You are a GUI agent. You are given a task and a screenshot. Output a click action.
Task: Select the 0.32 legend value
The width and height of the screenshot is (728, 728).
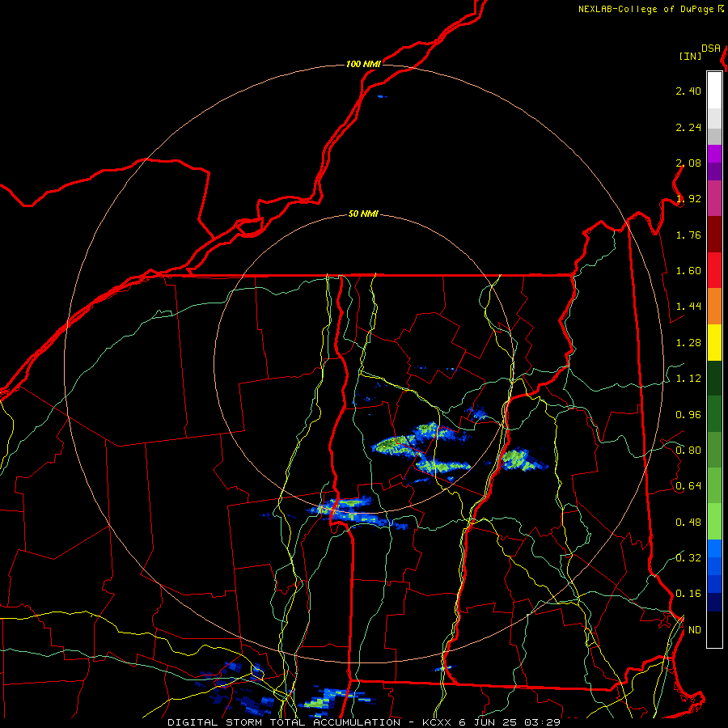pos(688,557)
